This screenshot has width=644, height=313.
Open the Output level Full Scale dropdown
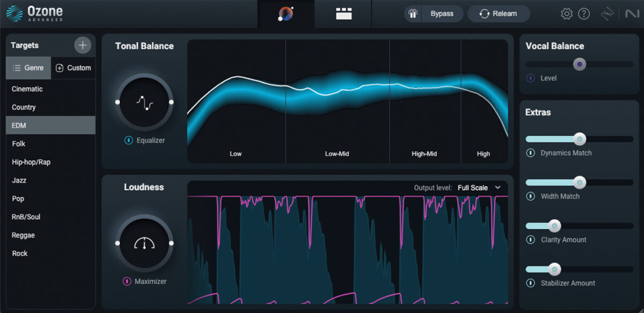[479, 188]
